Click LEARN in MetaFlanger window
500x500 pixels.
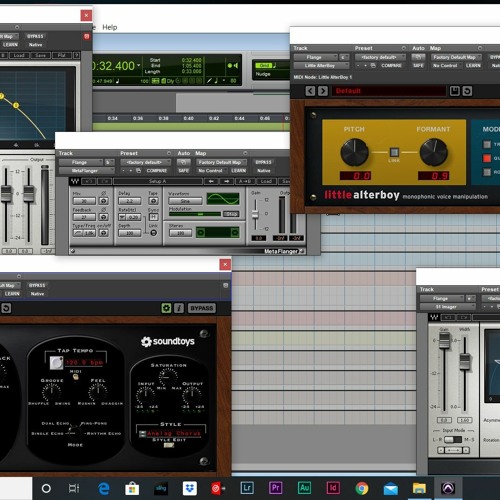(x=238, y=171)
